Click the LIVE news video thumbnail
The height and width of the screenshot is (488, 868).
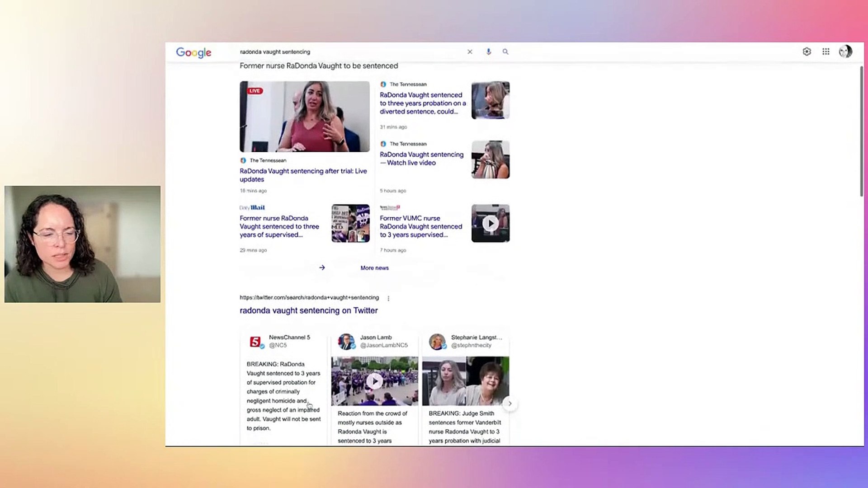point(304,117)
